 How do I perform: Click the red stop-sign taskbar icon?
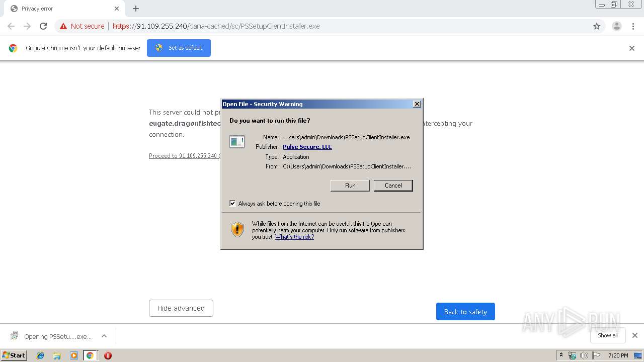point(108,355)
